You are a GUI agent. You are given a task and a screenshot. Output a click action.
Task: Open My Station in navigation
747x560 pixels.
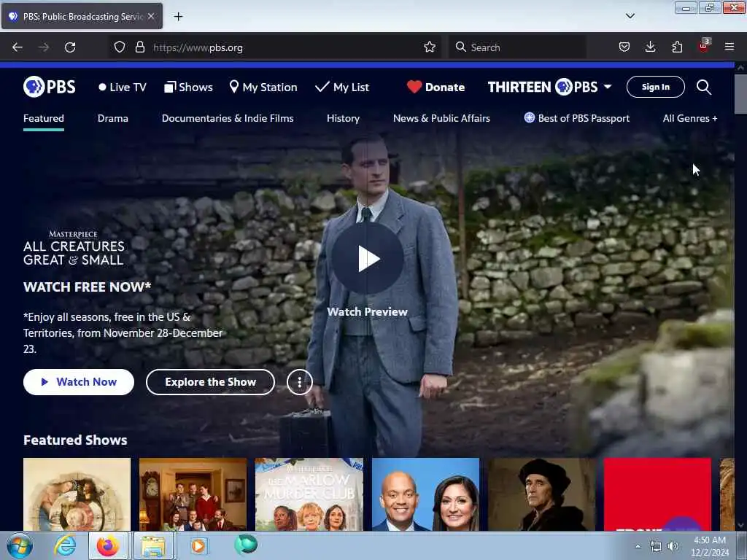point(263,87)
